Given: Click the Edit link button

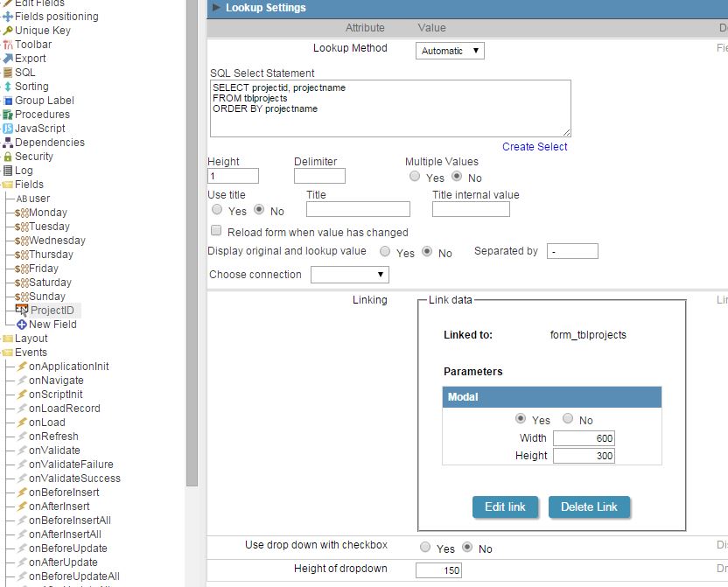Looking at the screenshot, I should 505,507.
